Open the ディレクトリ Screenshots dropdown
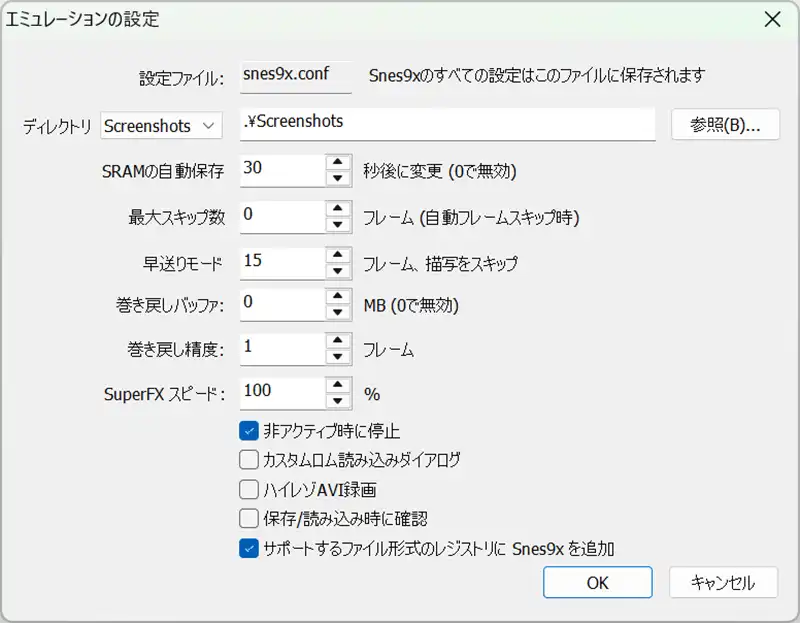This screenshot has width=800, height=623. coord(162,125)
